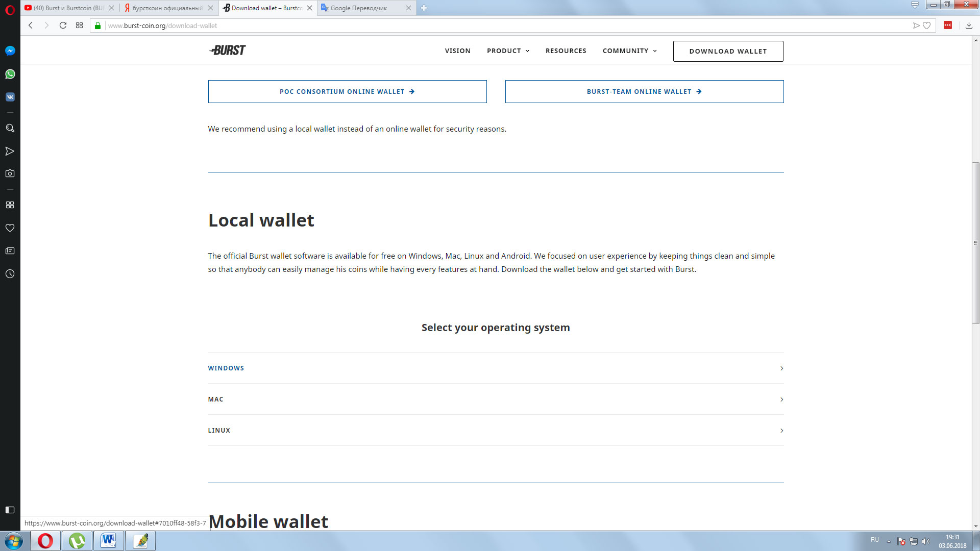980x551 pixels.
Task: Expand the LINUX operating system row
Action: pos(496,430)
